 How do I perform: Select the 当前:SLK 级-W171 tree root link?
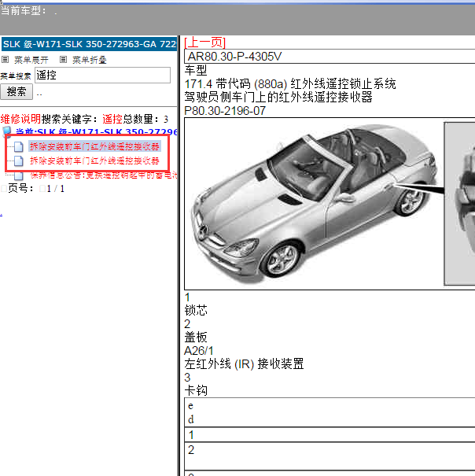[96, 132]
